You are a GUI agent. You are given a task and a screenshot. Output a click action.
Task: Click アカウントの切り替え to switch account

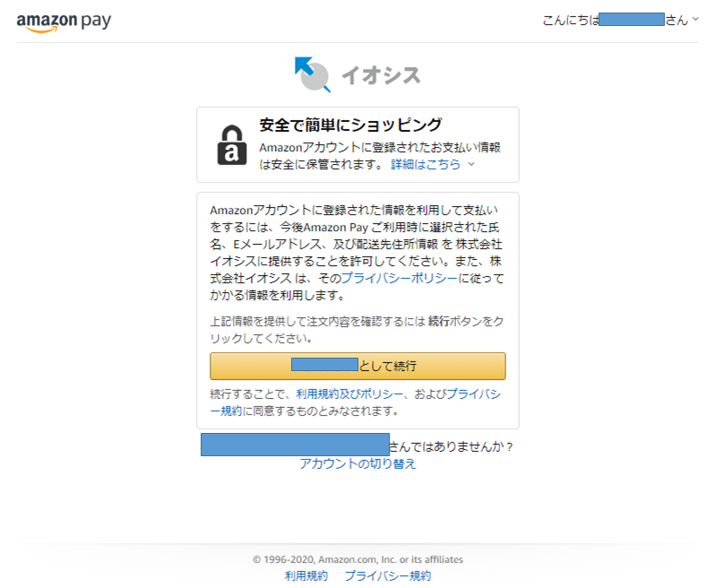[357, 464]
